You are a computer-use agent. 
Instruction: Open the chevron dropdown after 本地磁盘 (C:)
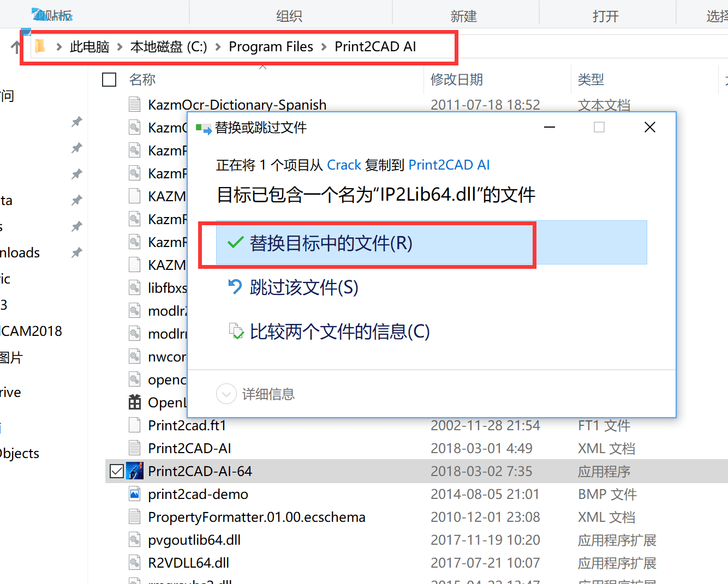[218, 47]
